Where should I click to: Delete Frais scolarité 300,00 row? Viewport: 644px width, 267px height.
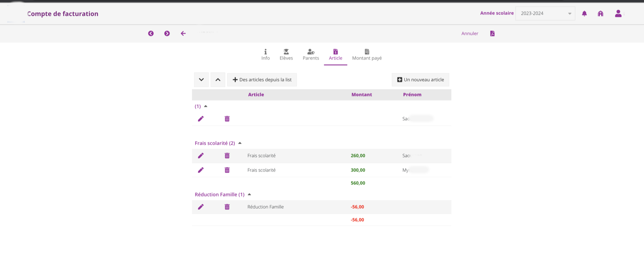tap(227, 170)
